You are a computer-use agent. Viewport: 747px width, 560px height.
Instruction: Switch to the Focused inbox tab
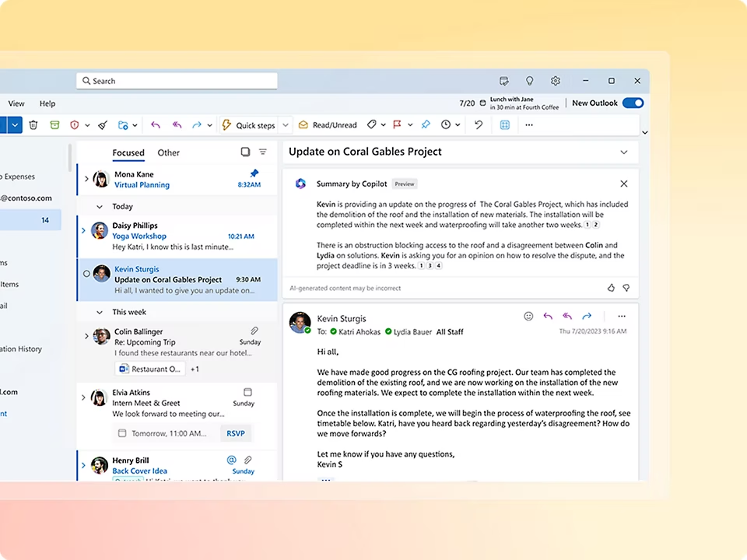click(128, 153)
